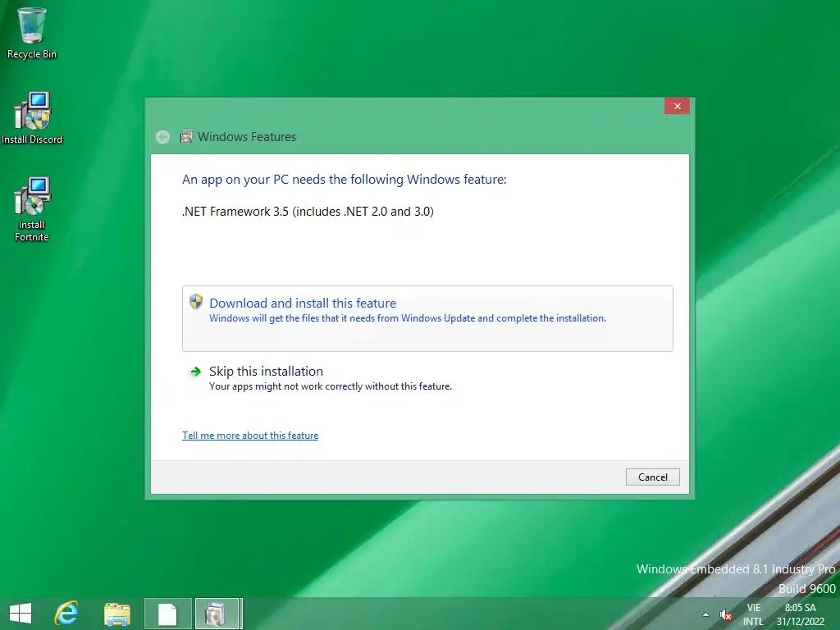Click 'Your apps might not work correctly' text
This screenshot has width=840, height=630.
[x=331, y=386]
